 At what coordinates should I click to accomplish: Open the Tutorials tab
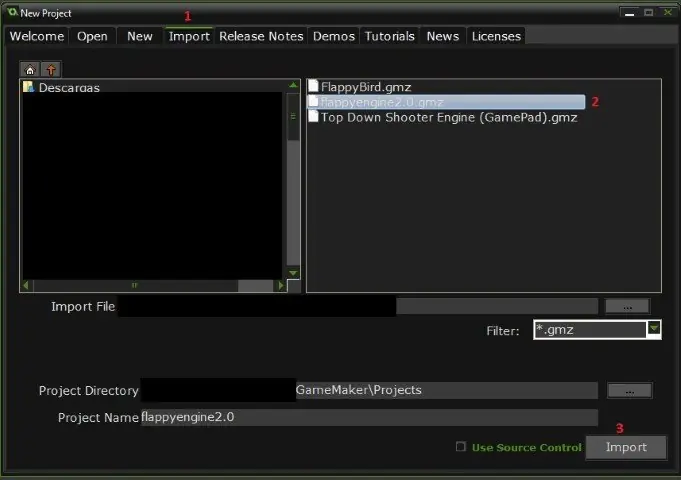(390, 36)
